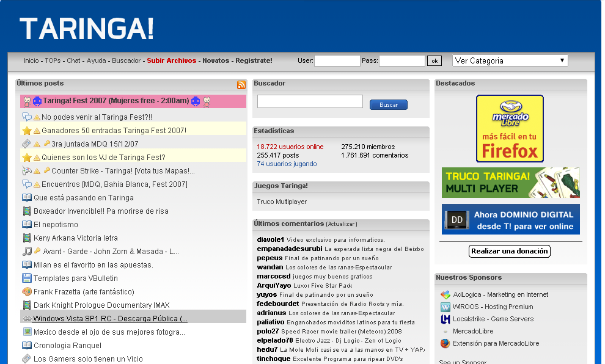605x364 pixels.
Task: Click the RSS feed icon in Últimos posts
Action: (241, 85)
